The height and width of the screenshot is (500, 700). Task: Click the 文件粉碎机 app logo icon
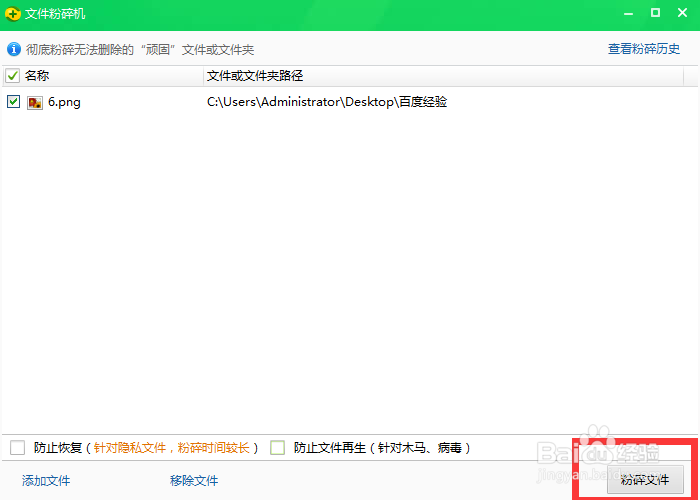[x=13, y=14]
